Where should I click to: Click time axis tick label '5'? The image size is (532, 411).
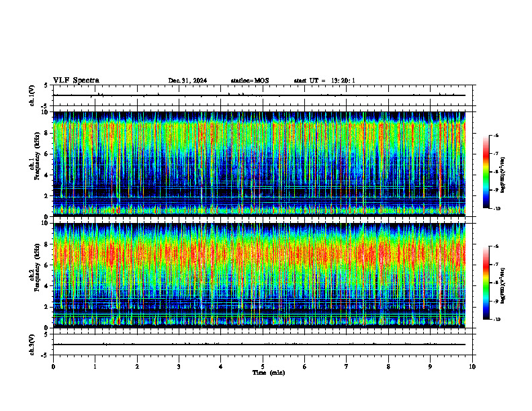point(263,367)
